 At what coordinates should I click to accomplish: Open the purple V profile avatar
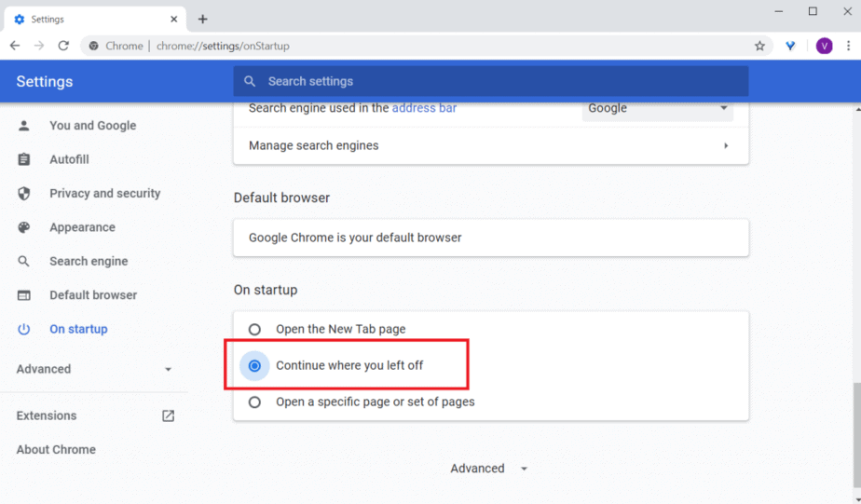point(824,47)
